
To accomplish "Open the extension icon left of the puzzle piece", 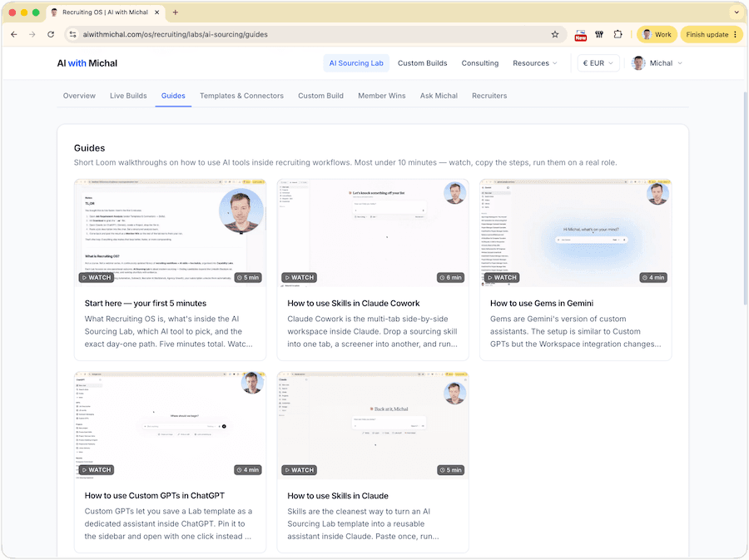I will (599, 34).
